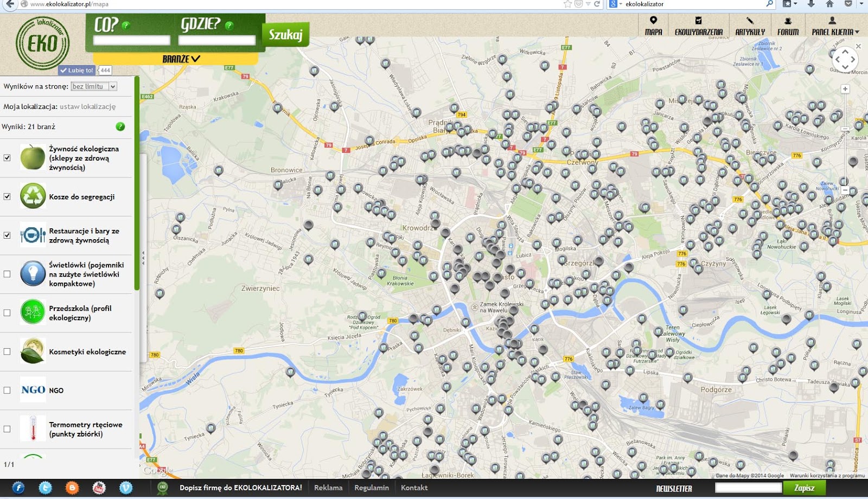Image resolution: width=868 pixels, height=499 pixels.
Task: Click the plate icon for Restauracje i bary
Action: coord(33,235)
